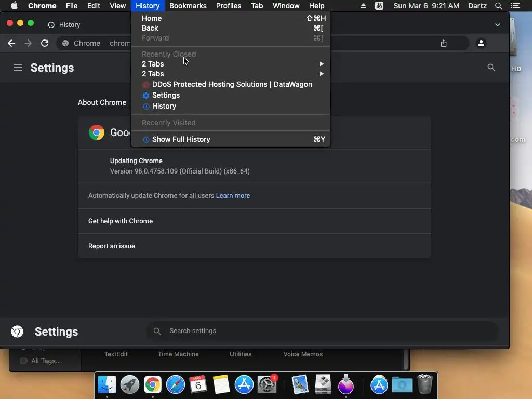Click the Chrome icon in the dock
Screen dimensions: 532x399
coord(152,385)
